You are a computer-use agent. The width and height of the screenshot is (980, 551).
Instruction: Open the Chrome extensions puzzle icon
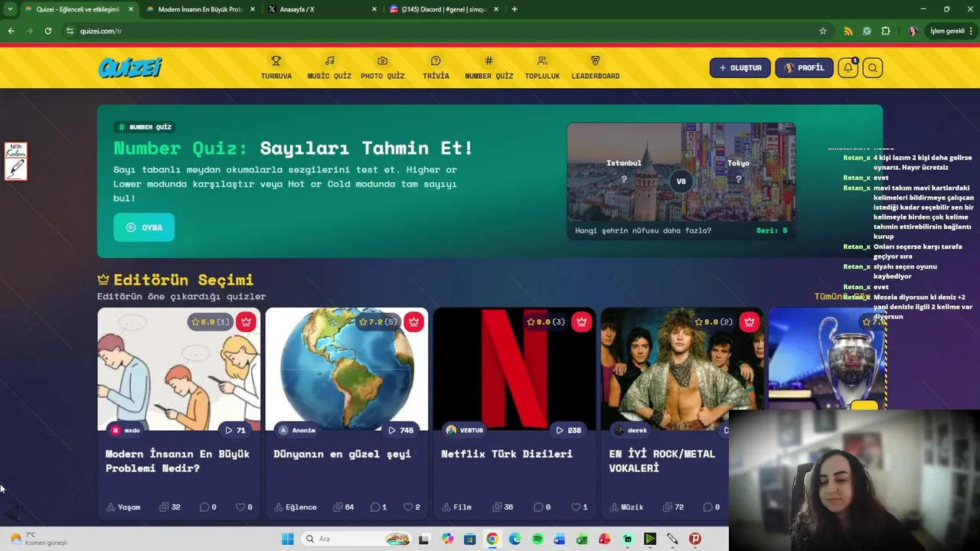(886, 31)
